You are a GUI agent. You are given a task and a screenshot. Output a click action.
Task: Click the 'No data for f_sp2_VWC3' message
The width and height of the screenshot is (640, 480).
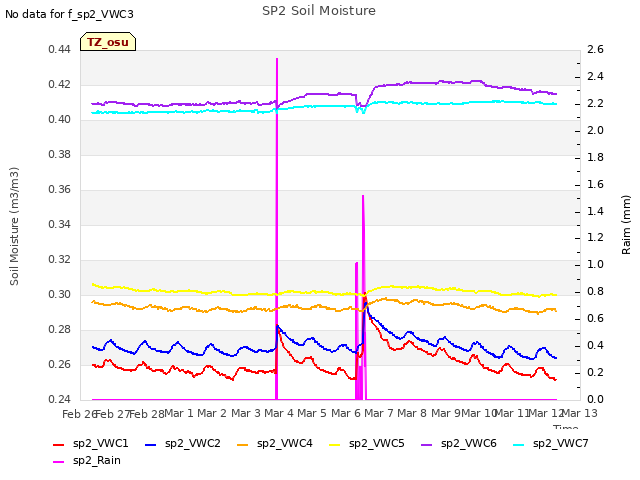pos(69,14)
